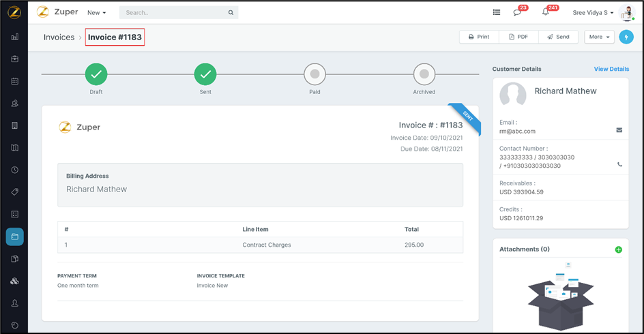Open the Sree Vidya S user menu
This screenshot has height=334, width=644.
(x=593, y=13)
